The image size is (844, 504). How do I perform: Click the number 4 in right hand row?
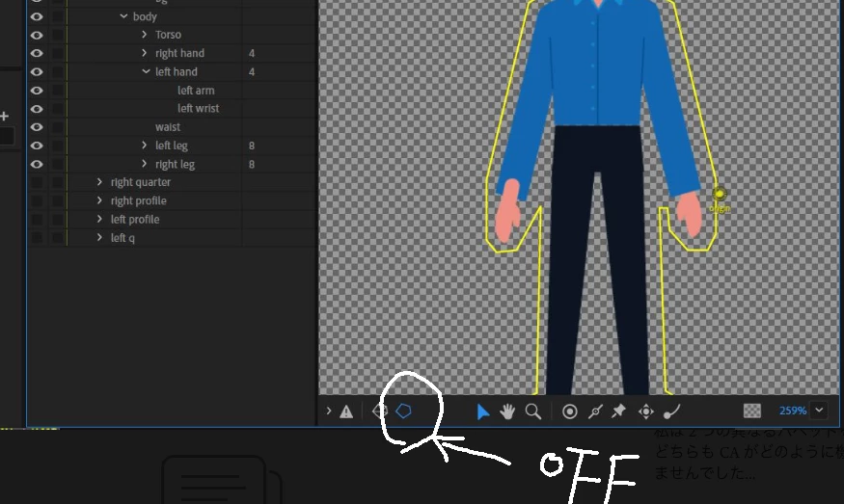tap(252, 53)
